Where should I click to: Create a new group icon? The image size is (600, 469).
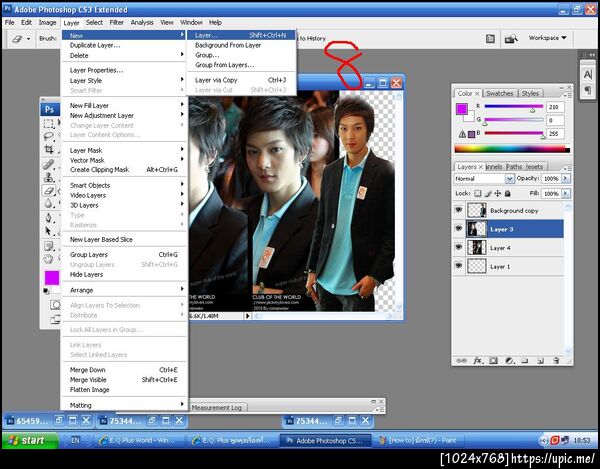tap(525, 360)
